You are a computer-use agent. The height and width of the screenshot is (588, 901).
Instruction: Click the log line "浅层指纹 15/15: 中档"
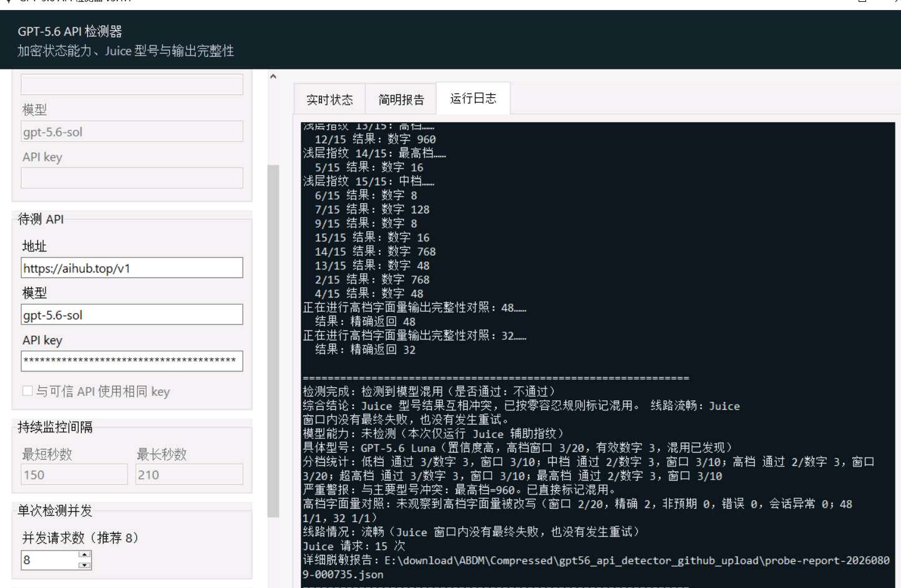pyautogui.click(x=369, y=181)
